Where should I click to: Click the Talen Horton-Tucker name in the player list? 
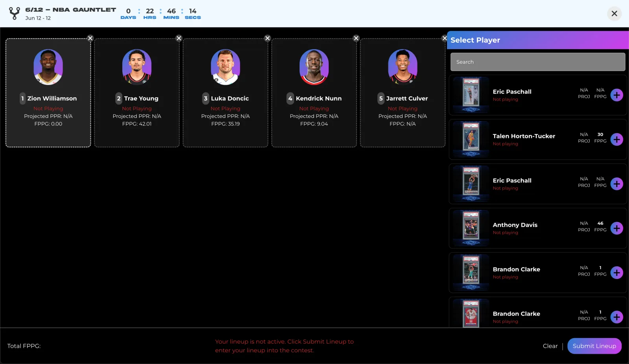[524, 136]
